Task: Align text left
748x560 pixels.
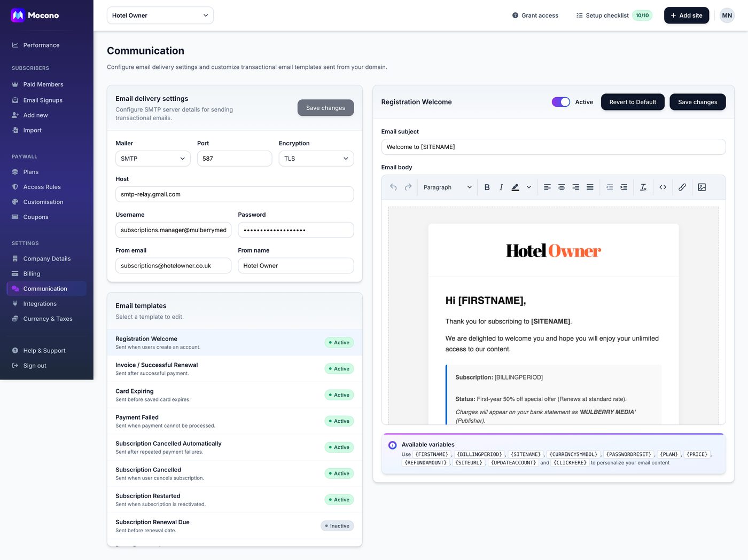Action: (x=547, y=187)
